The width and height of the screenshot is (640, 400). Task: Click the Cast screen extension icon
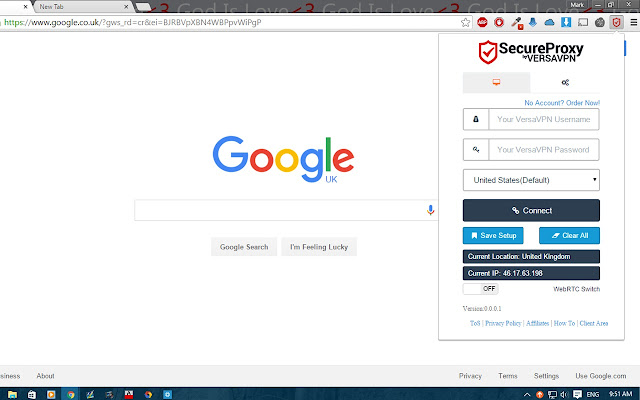click(x=583, y=22)
